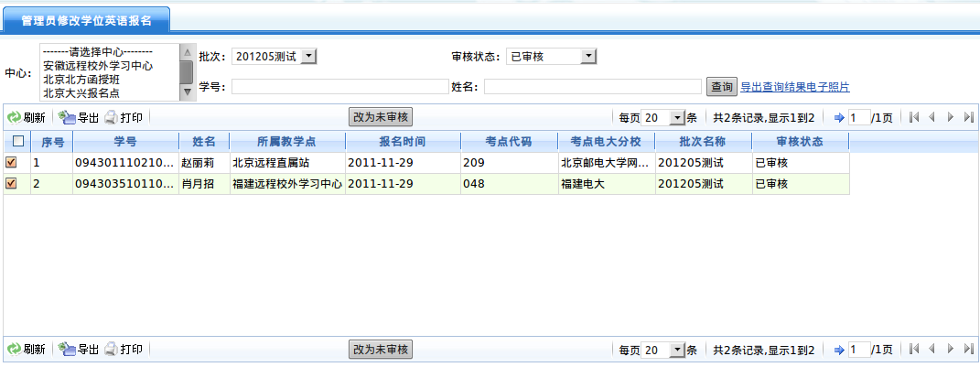Viewport: 980px width, 367px height.
Task: Click the refresh icon in top toolbar
Action: [x=15, y=118]
